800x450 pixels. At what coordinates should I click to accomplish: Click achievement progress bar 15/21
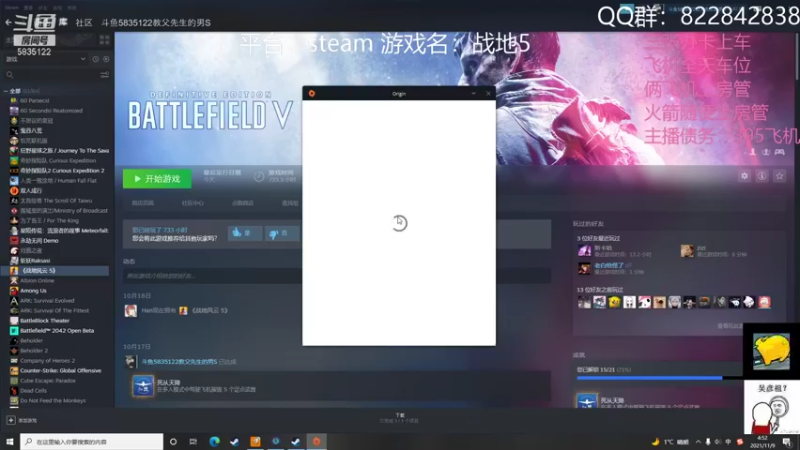pyautogui.click(x=659, y=378)
